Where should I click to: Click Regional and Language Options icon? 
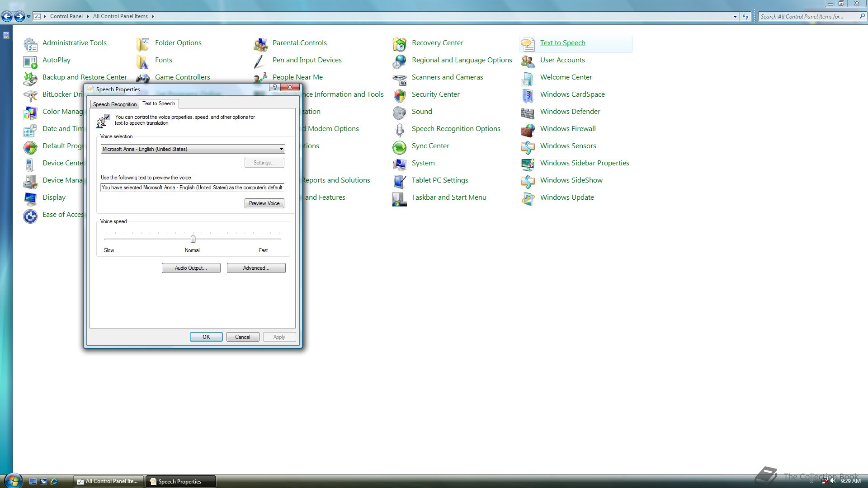point(400,61)
